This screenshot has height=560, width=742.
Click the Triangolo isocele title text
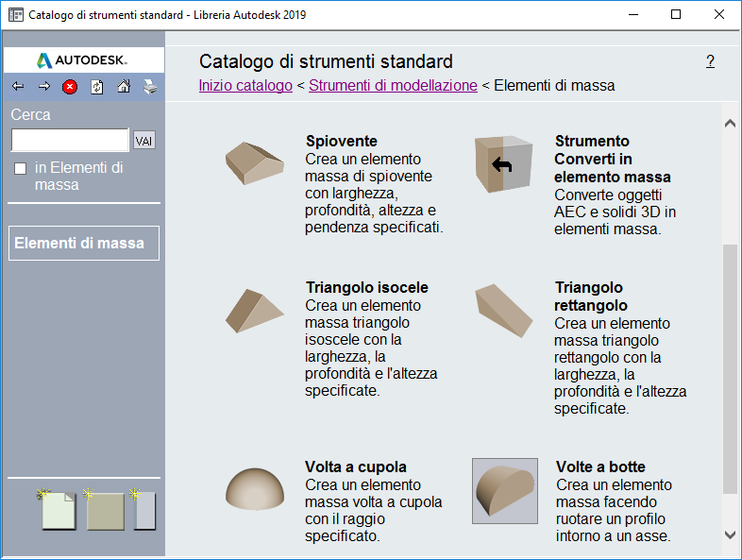[x=366, y=287]
